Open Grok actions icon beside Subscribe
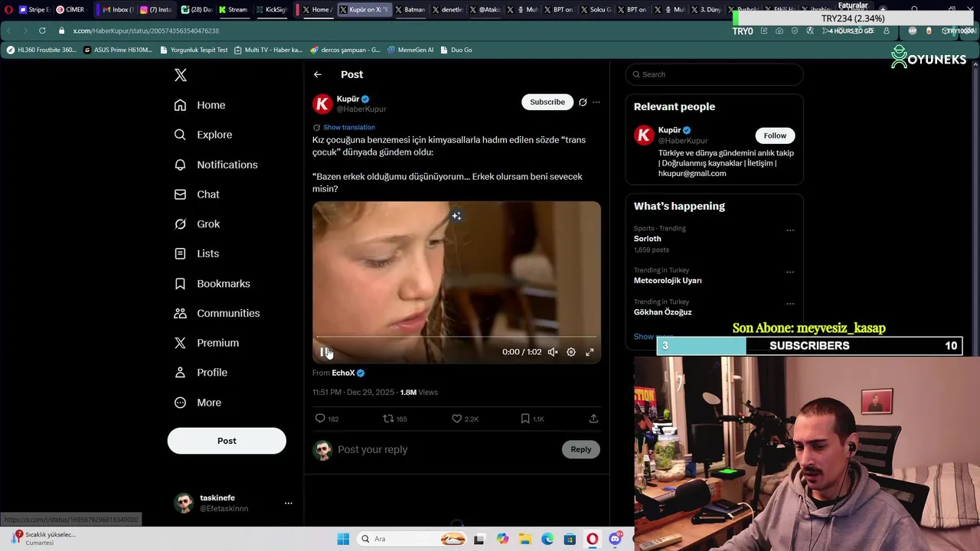 (583, 102)
